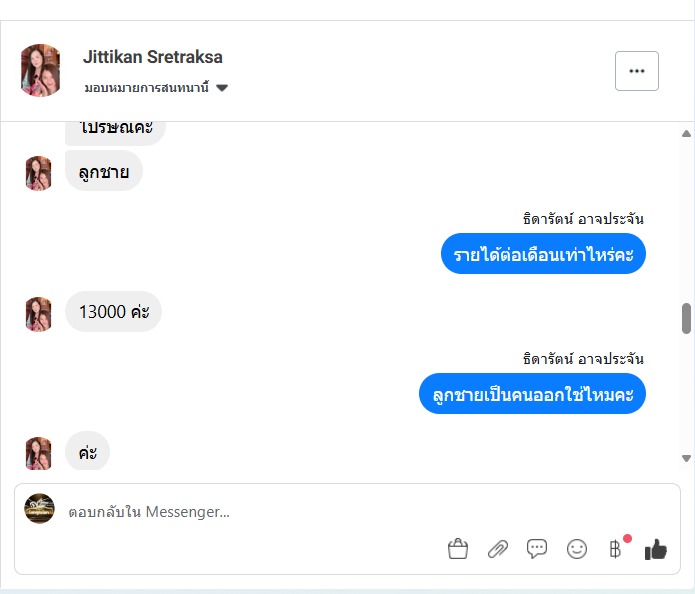Select the 'ลูกชายเป็นคนออกใช่ไหมคะ' blue message
The height and width of the screenshot is (594, 695).
pos(532,394)
